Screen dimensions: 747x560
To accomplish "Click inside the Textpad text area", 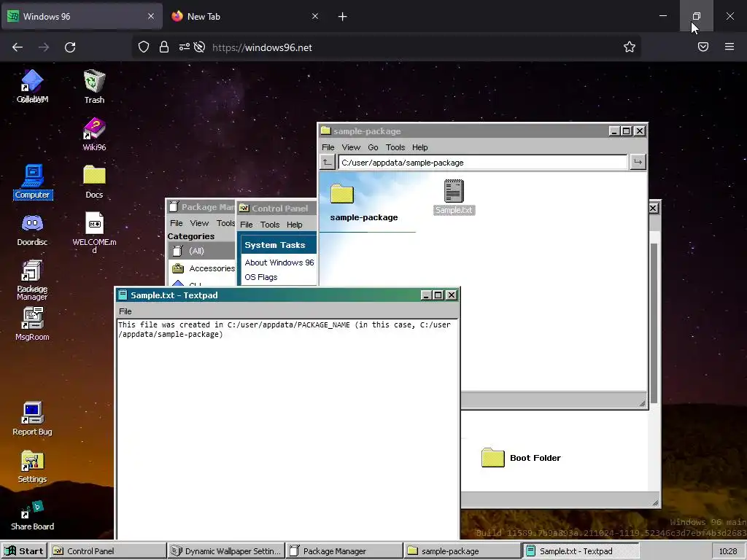I will [x=287, y=429].
